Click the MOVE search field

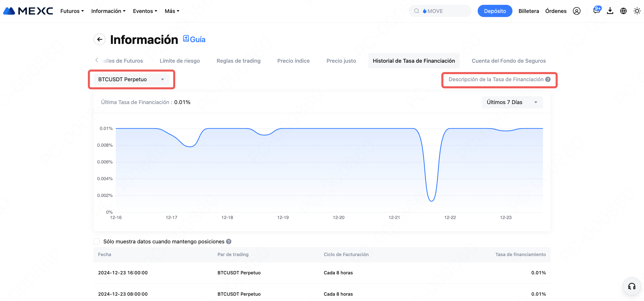pyautogui.click(x=440, y=11)
